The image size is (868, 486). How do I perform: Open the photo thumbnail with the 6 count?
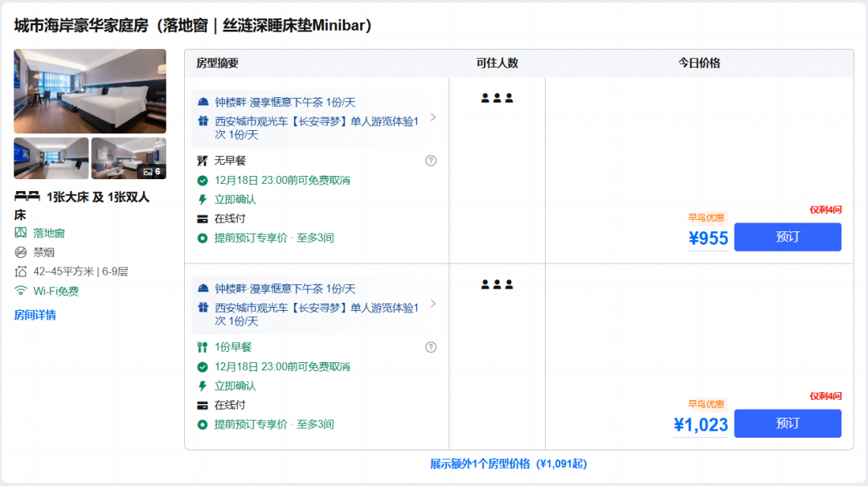(129, 158)
